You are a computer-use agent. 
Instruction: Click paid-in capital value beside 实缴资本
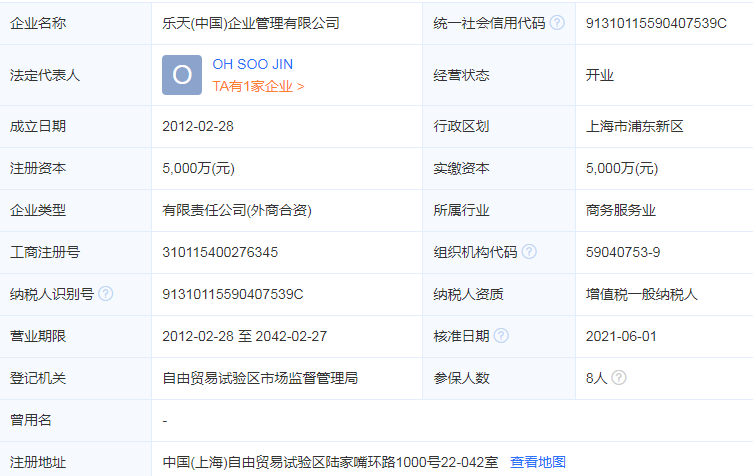pos(622,168)
